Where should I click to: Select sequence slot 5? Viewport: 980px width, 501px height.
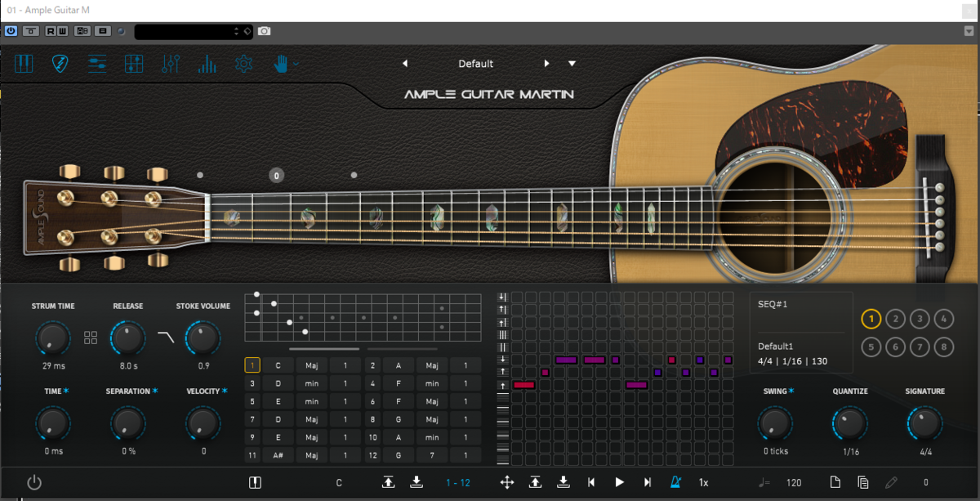(x=871, y=347)
